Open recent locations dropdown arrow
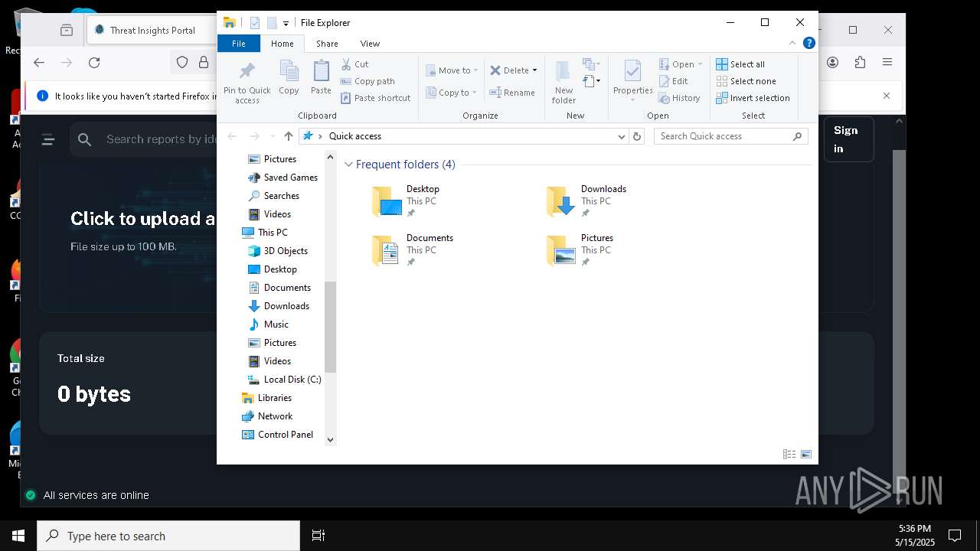 [x=272, y=136]
